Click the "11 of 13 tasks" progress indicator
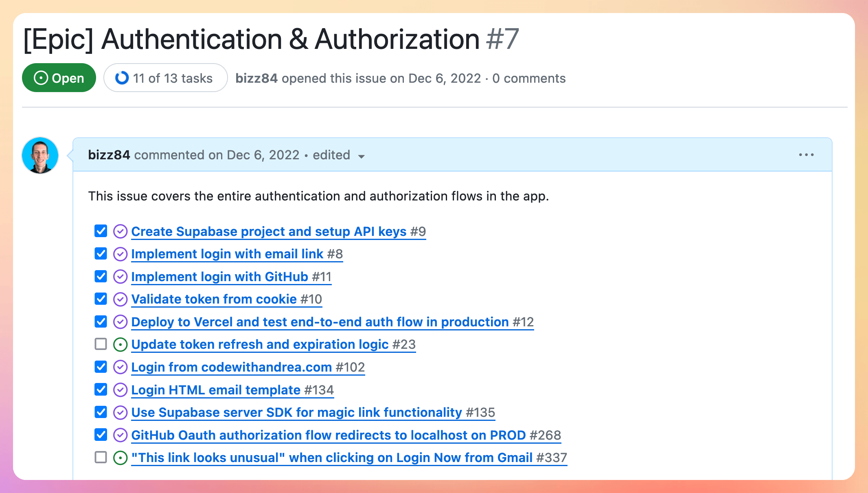 click(x=165, y=77)
